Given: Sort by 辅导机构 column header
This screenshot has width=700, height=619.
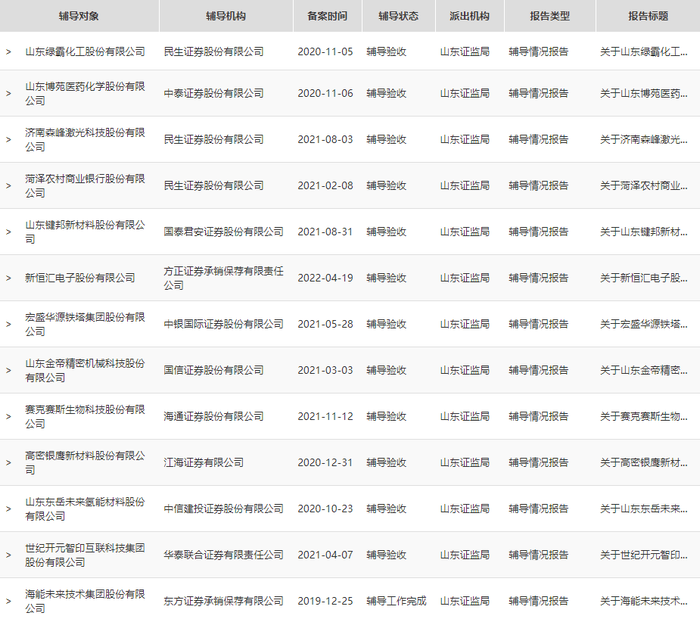Looking at the screenshot, I should click(x=226, y=16).
